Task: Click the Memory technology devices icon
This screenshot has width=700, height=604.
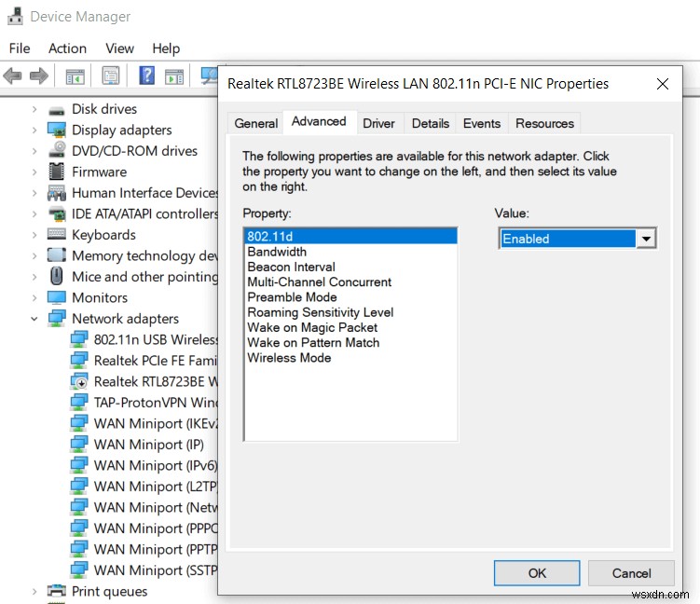Action: click(57, 254)
